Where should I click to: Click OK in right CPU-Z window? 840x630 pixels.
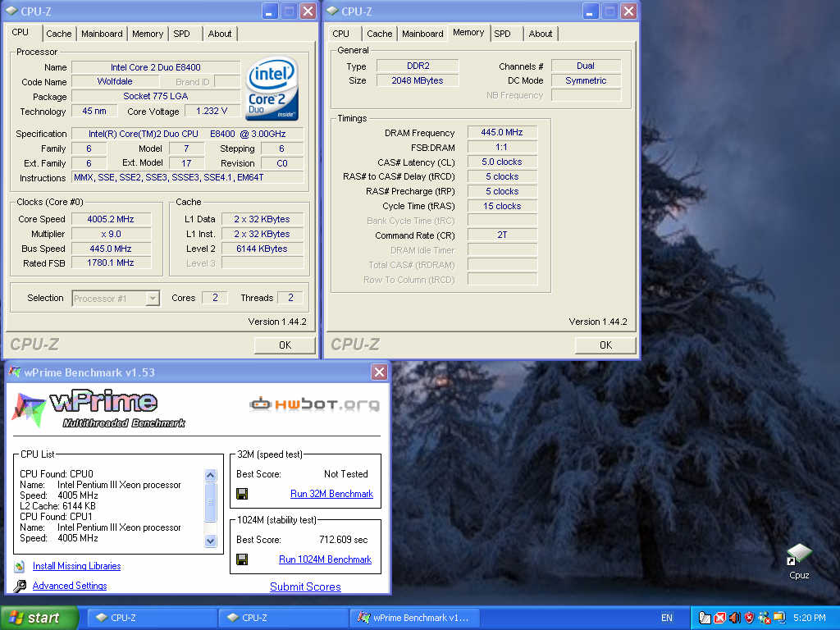click(605, 345)
